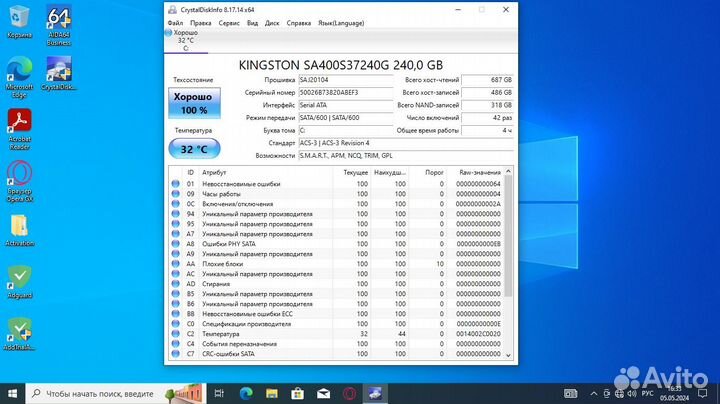Launch Edge from the taskbar
Viewport: 720px width, 404px height.
[x=246, y=393]
